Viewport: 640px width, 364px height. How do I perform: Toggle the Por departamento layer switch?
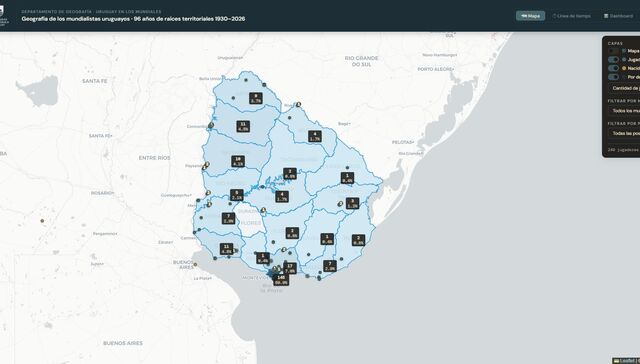click(x=613, y=77)
